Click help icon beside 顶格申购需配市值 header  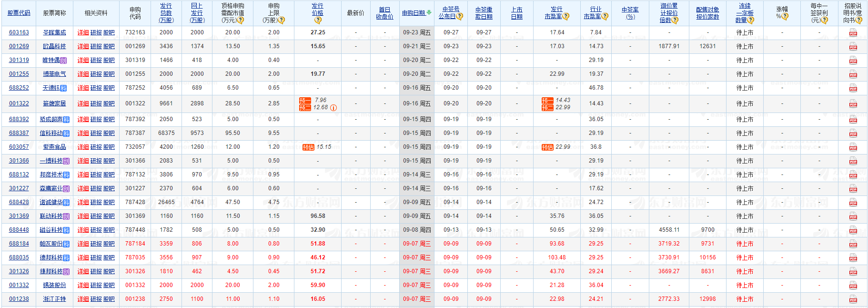(241, 21)
